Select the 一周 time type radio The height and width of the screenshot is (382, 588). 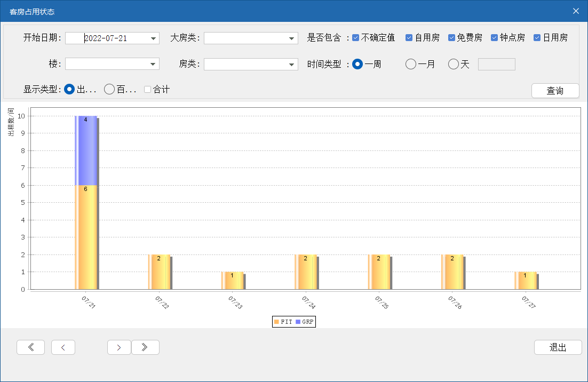point(357,64)
